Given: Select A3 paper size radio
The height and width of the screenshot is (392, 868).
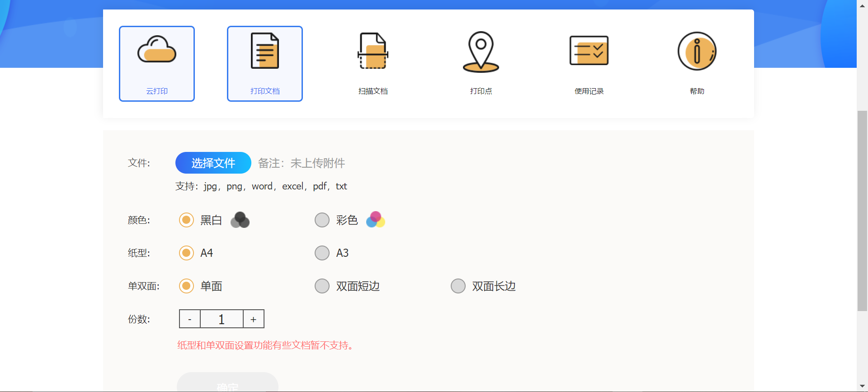Looking at the screenshot, I should click(x=322, y=253).
